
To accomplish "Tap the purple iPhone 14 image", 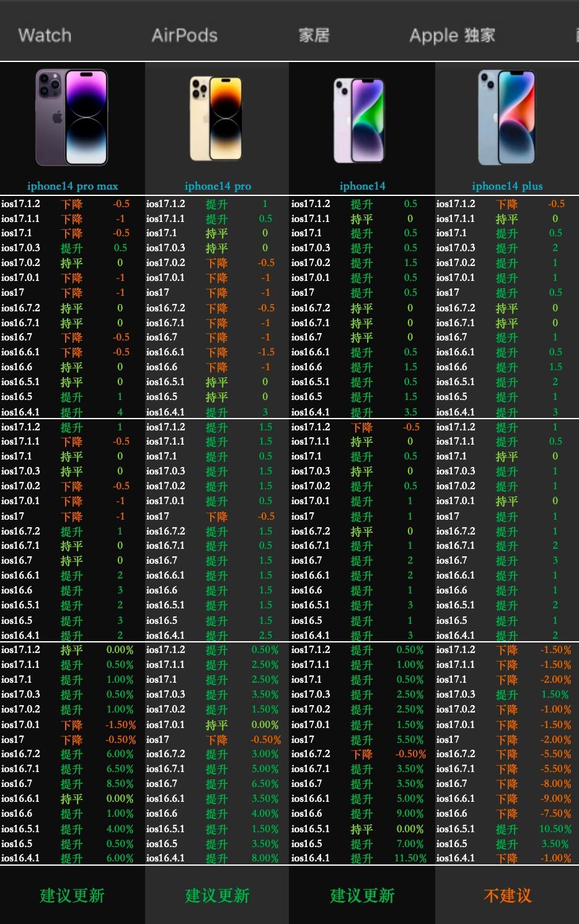I will coord(360,120).
